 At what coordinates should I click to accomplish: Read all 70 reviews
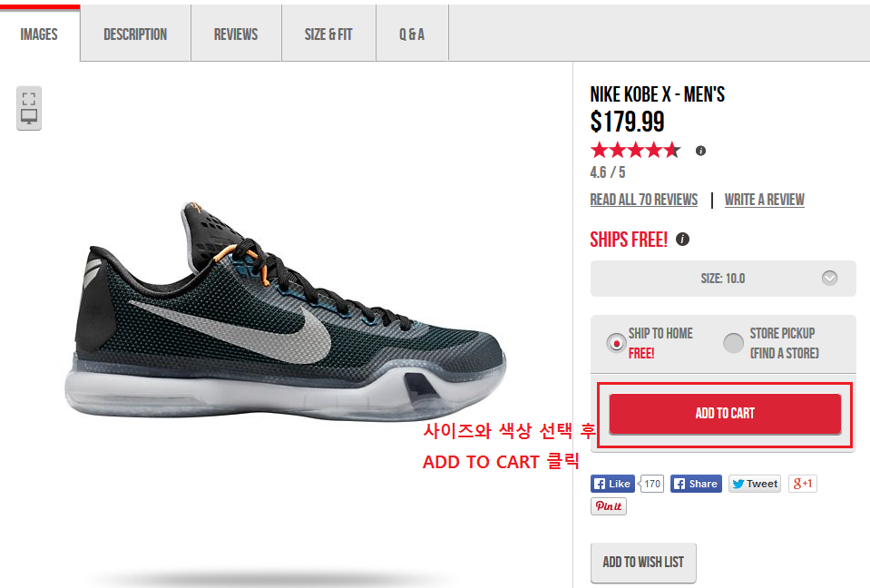coord(643,200)
